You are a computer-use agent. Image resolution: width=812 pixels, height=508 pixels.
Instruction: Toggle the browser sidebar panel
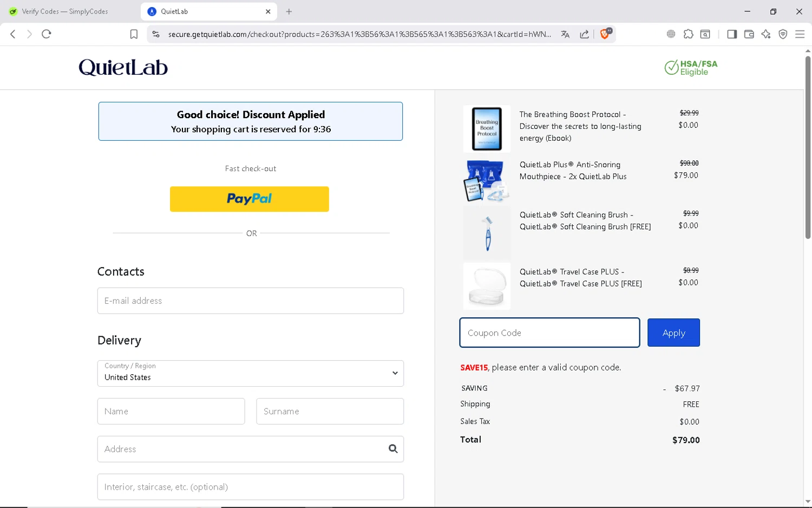pos(732,34)
